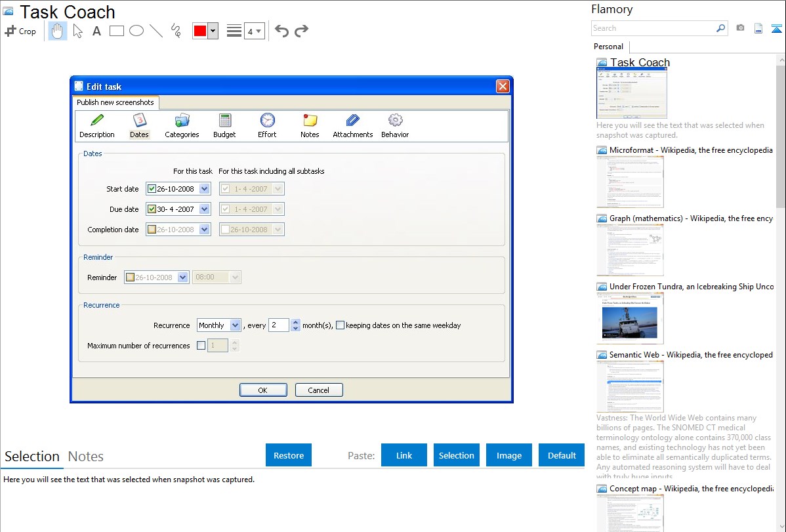Select the Personal tab in Flamory

609,47
